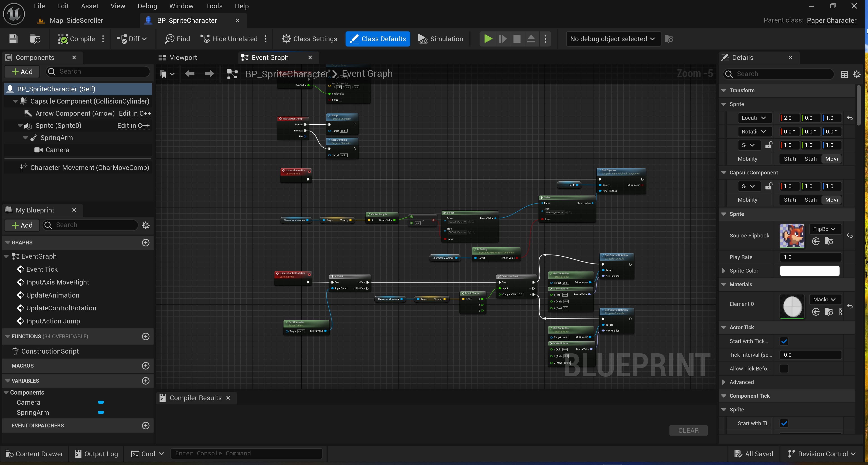This screenshot has height=465, width=868.
Task: Add a new macro with plus icon
Action: coord(145,366)
